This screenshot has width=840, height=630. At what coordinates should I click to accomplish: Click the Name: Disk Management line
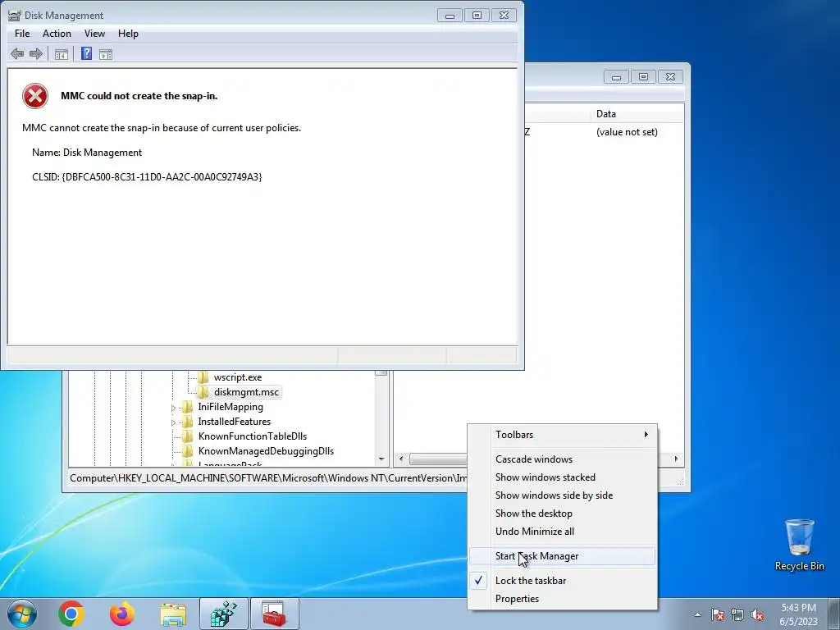[87, 153]
